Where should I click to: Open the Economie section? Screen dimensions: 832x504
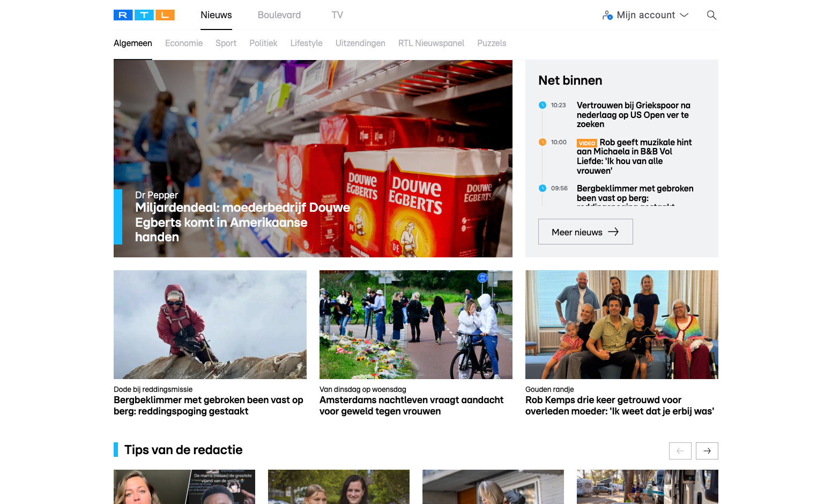[184, 43]
